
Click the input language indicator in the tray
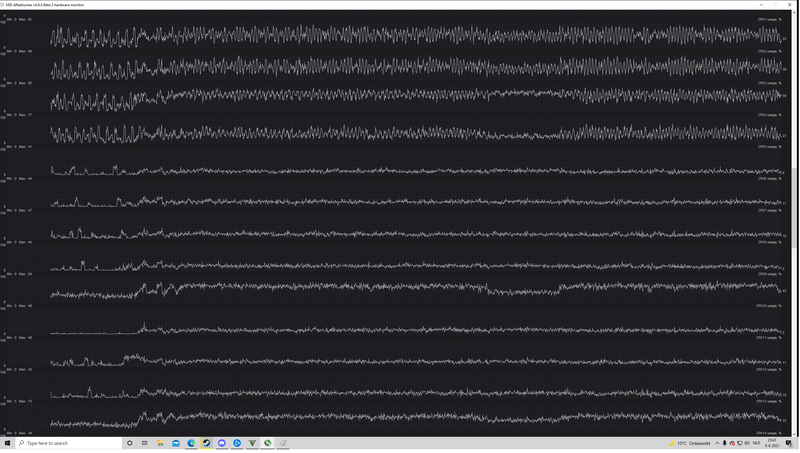(x=756, y=443)
